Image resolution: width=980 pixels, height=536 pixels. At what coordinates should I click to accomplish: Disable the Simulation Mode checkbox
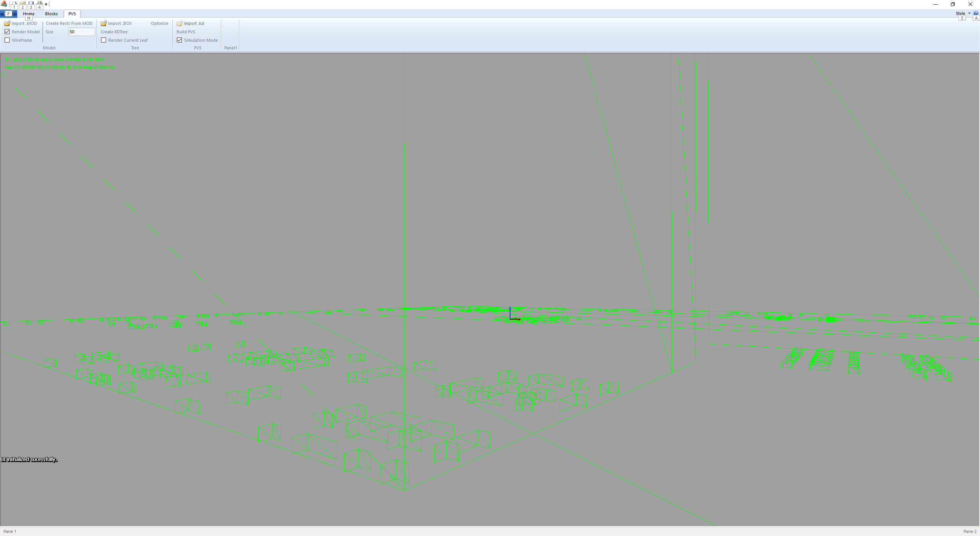(x=180, y=40)
